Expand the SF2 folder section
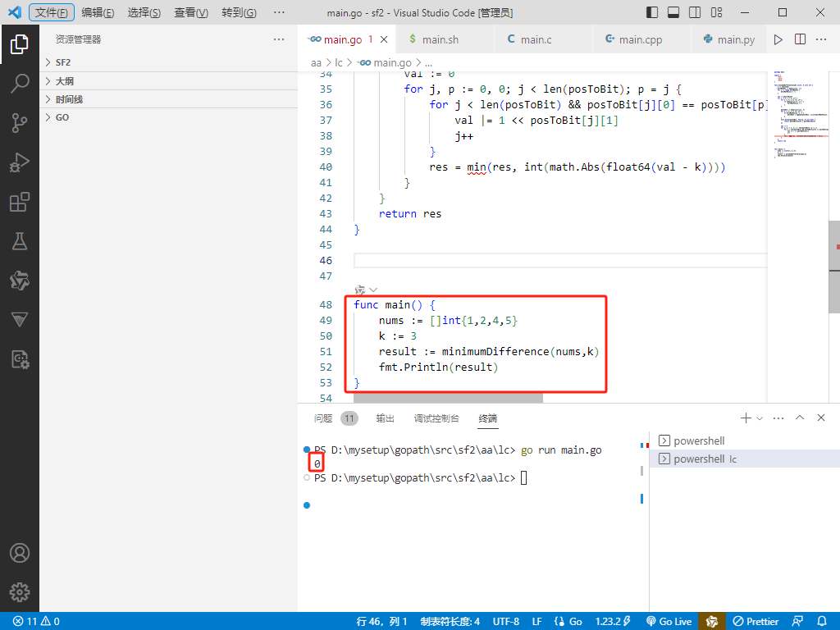 pyautogui.click(x=169, y=62)
